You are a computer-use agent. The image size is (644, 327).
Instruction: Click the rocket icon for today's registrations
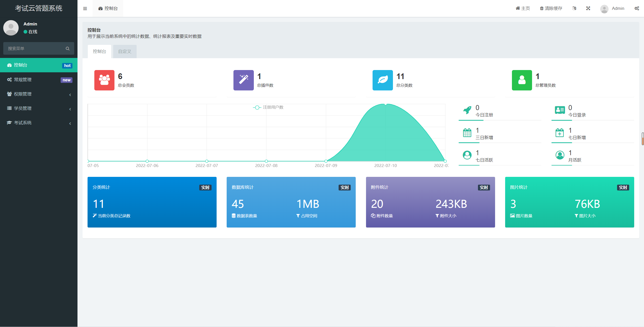click(x=467, y=110)
